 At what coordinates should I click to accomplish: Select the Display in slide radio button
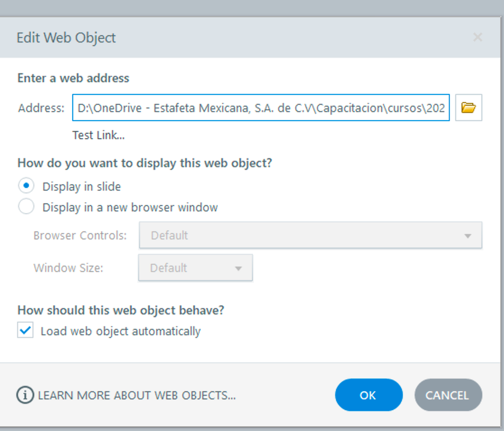(x=26, y=186)
